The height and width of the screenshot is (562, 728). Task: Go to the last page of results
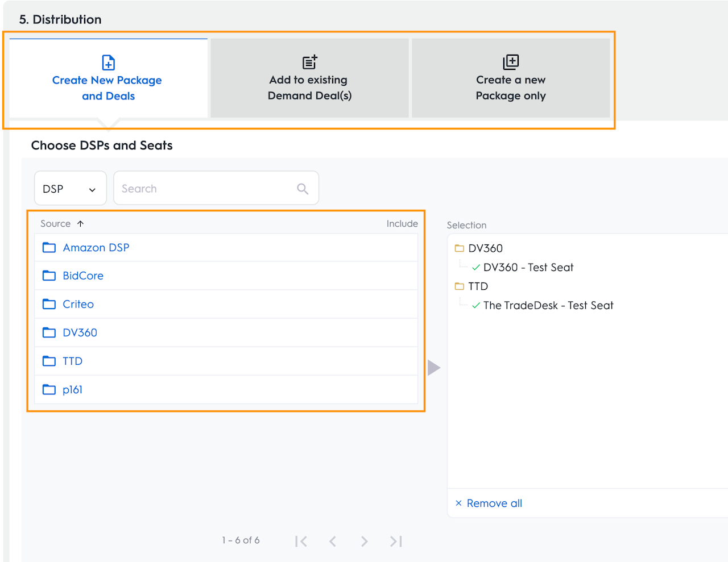[x=396, y=542]
